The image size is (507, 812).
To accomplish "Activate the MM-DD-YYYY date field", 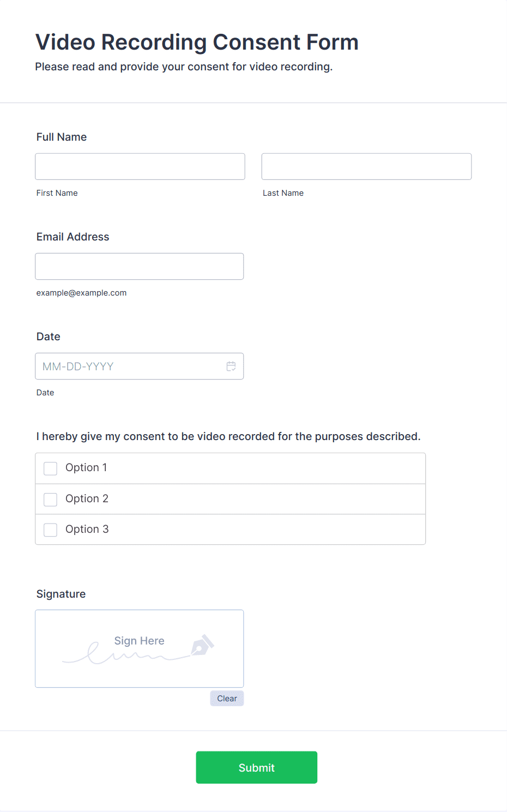I will pyautogui.click(x=140, y=366).
